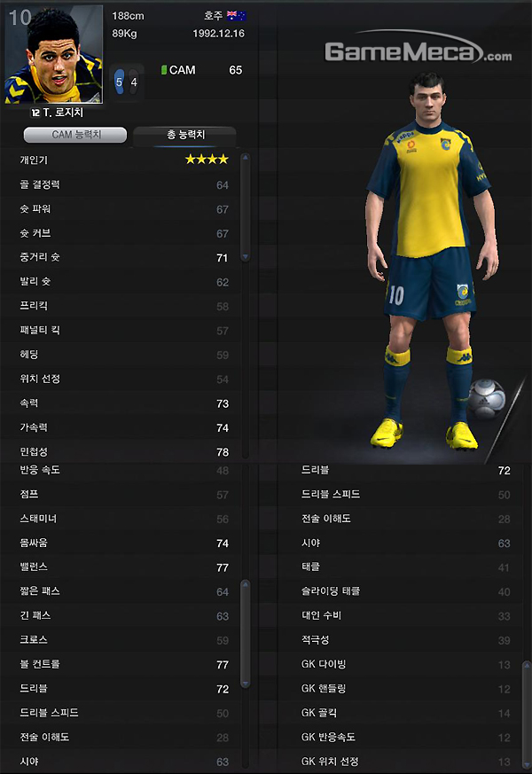The height and width of the screenshot is (774, 532).
Task: Click the Australian flag icon
Action: tap(237, 16)
